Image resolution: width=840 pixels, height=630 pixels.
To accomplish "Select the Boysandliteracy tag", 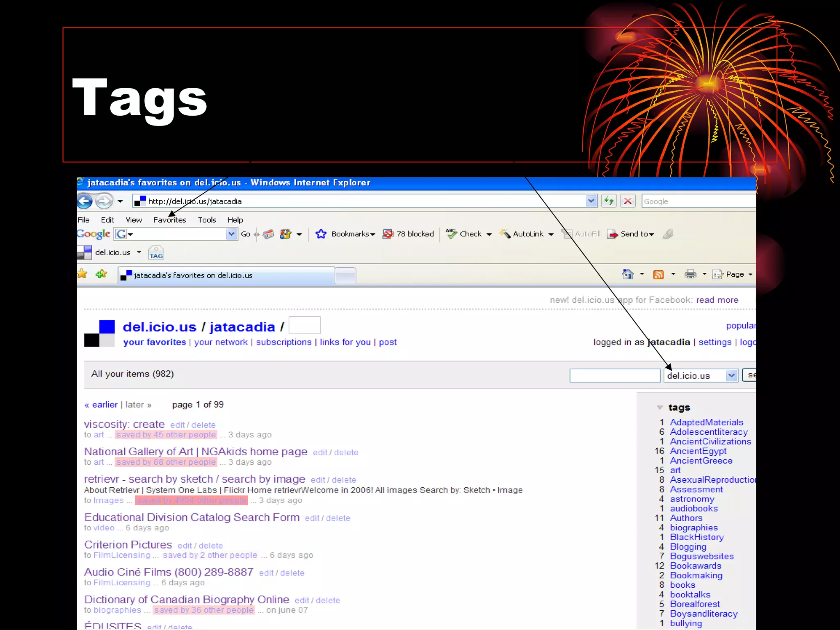I will pos(704,614).
